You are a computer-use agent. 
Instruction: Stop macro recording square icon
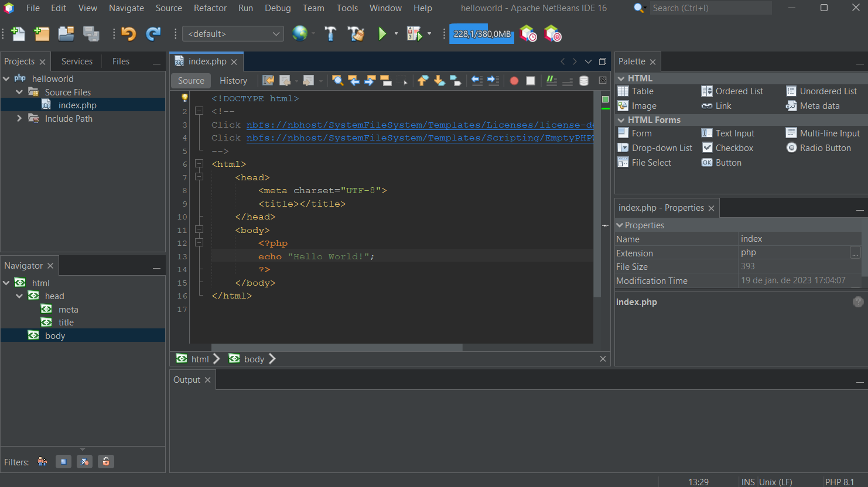coord(531,81)
